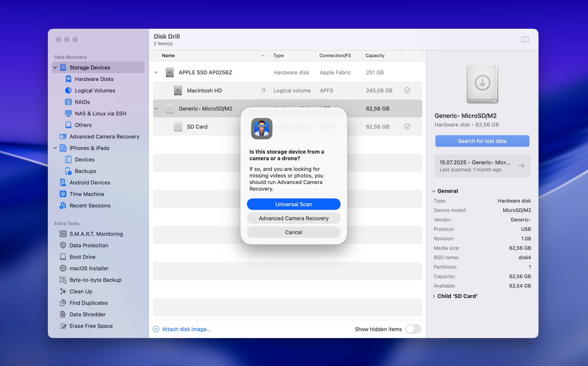Sort by the Type column header

pyautogui.click(x=293, y=55)
